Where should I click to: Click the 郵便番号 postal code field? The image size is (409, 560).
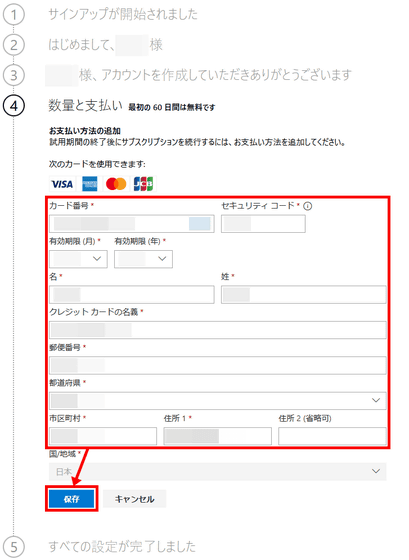pyautogui.click(x=218, y=365)
